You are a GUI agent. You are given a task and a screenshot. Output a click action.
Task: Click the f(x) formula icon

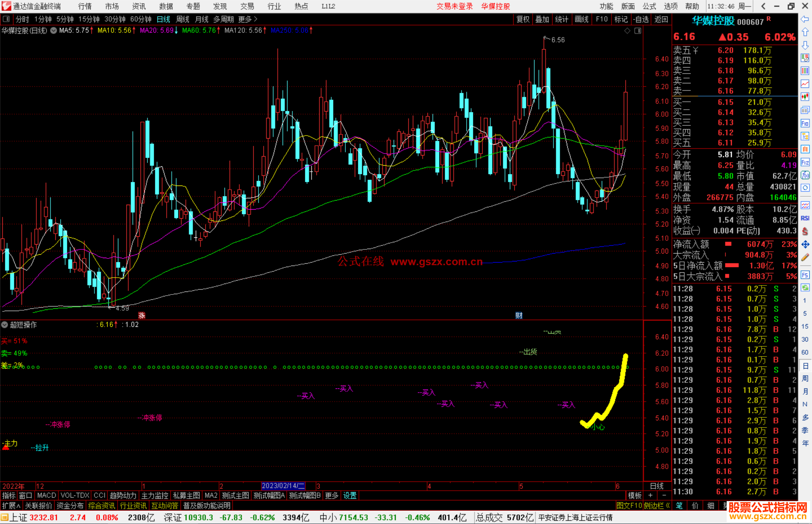tap(805, 175)
